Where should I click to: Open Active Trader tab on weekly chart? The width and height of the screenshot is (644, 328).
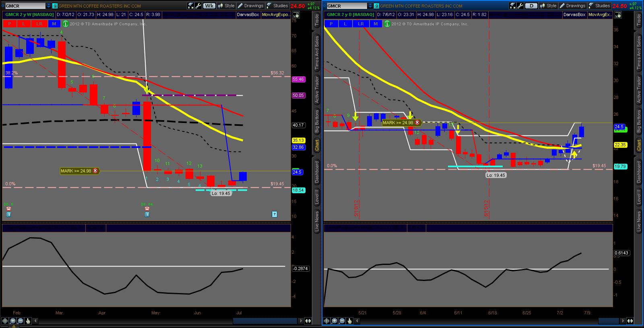point(317,89)
